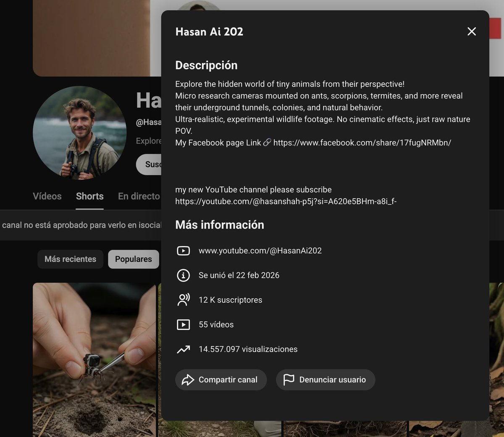Image resolution: width=504 pixels, height=437 pixels.
Task: Click the Hasan Ai 202 dialog title
Action: coord(209,32)
